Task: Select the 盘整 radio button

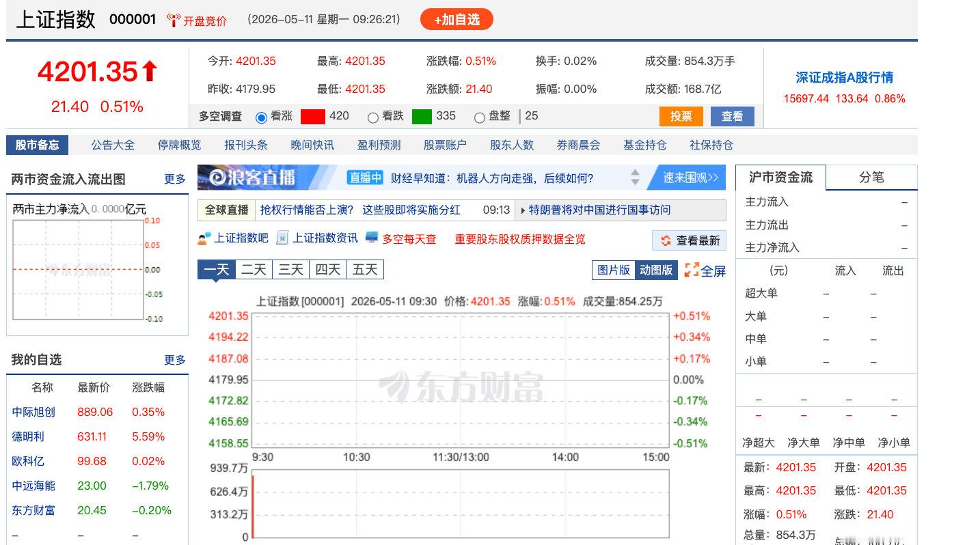Action: (479, 117)
